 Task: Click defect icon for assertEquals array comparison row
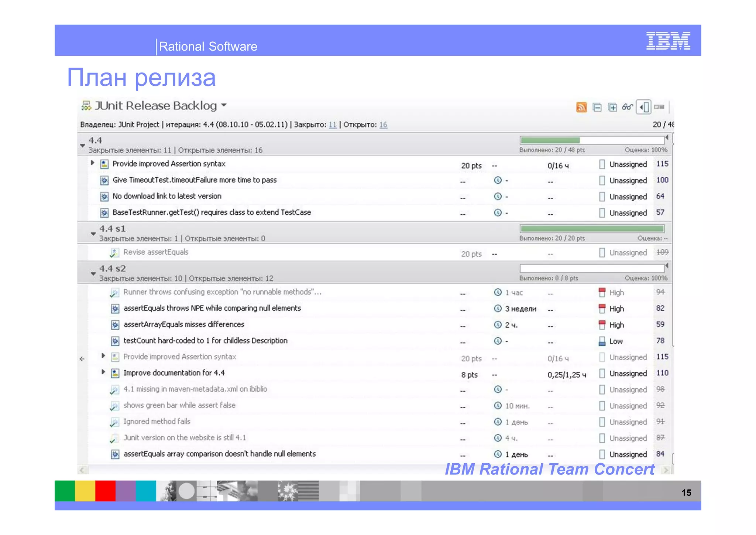coord(115,454)
